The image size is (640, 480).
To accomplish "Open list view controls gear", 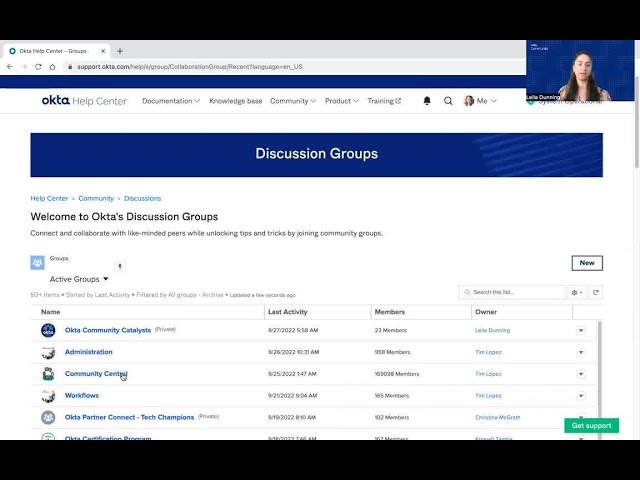I will point(577,292).
